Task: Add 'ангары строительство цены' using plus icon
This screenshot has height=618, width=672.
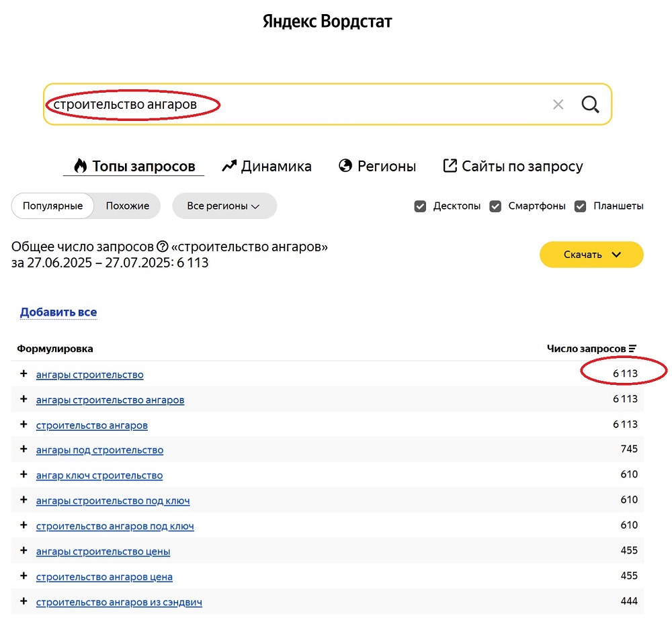Action: [24, 550]
